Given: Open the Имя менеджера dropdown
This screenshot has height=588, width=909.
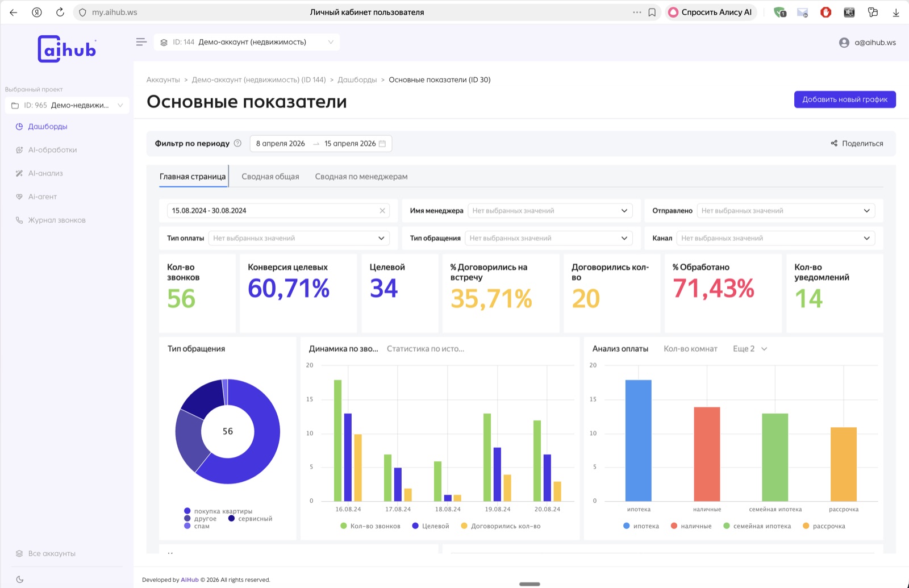Looking at the screenshot, I should pos(549,211).
